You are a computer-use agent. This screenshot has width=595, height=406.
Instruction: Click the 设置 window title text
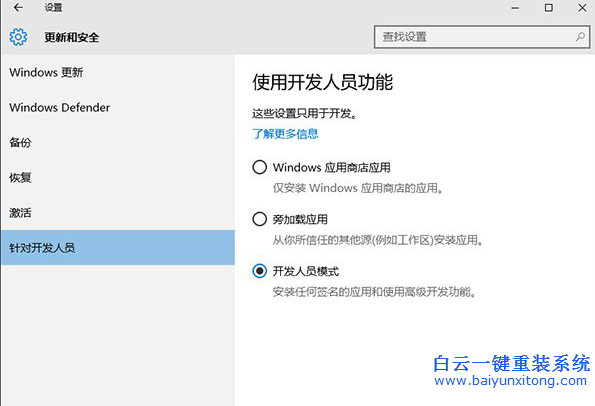(53, 8)
